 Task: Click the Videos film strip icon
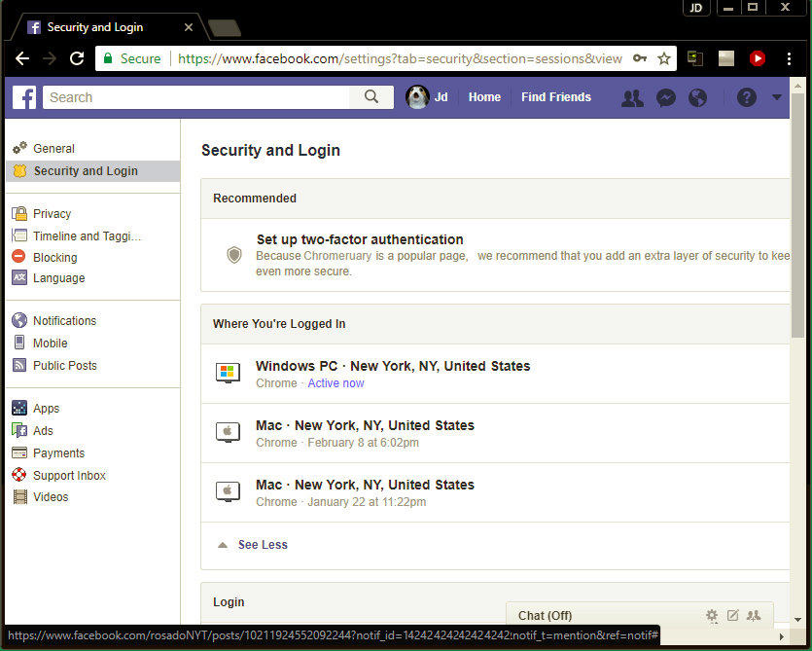[x=19, y=496]
